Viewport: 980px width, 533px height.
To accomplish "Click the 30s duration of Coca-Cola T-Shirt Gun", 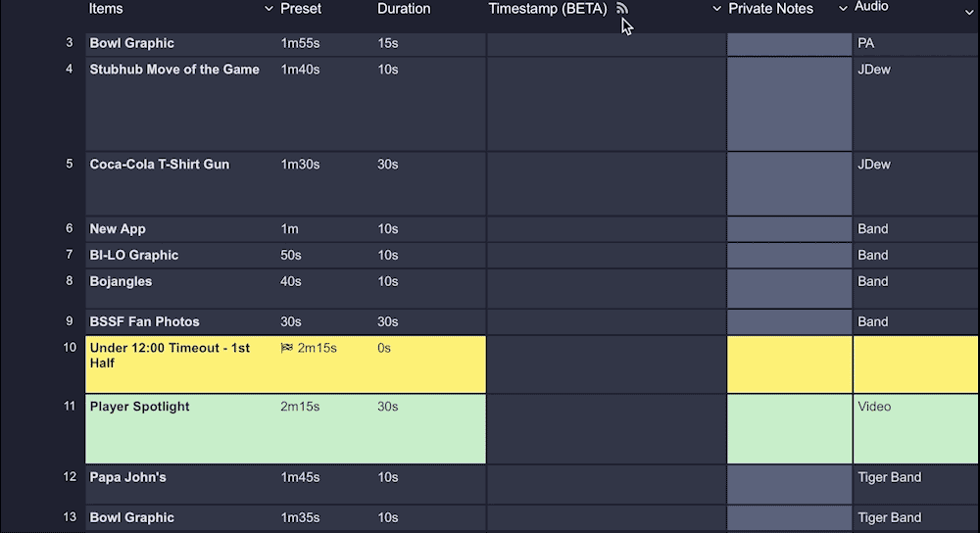I will point(387,165).
